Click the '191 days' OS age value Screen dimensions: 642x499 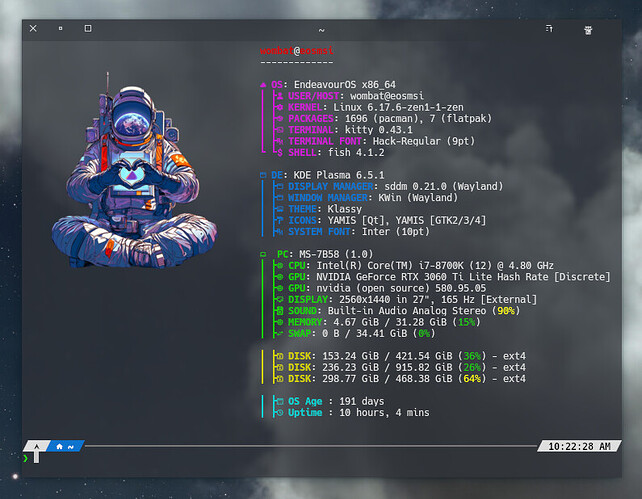point(362,401)
